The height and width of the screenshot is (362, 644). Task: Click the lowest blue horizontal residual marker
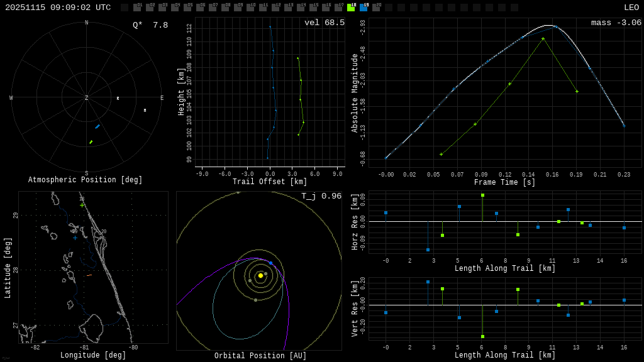tap(428, 250)
